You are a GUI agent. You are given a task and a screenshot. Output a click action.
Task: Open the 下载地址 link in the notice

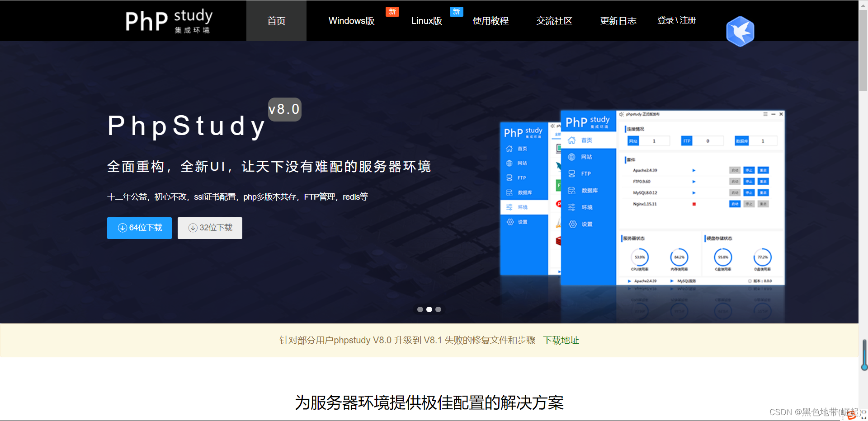[561, 341]
